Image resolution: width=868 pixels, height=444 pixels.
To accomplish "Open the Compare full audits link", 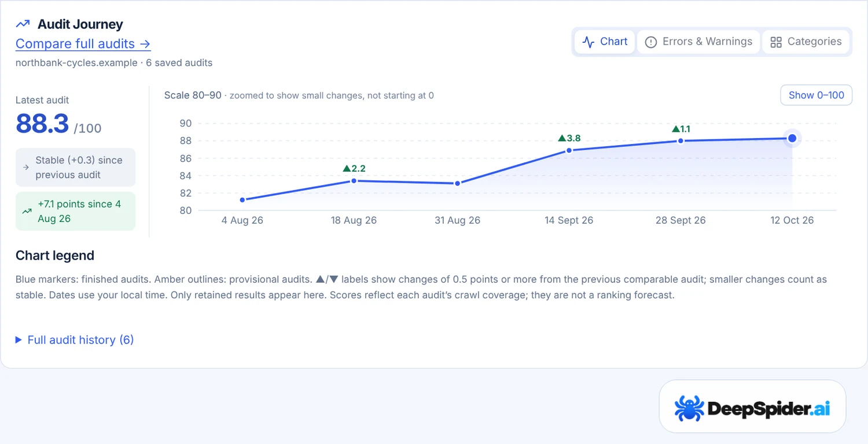I will 83,44.
